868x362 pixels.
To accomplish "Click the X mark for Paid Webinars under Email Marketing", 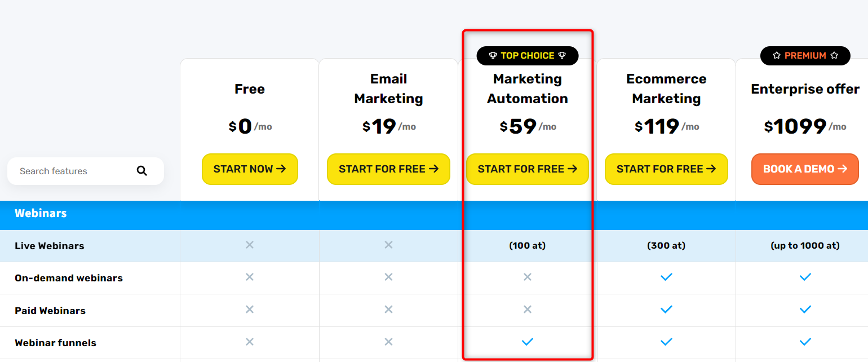I will tap(388, 310).
